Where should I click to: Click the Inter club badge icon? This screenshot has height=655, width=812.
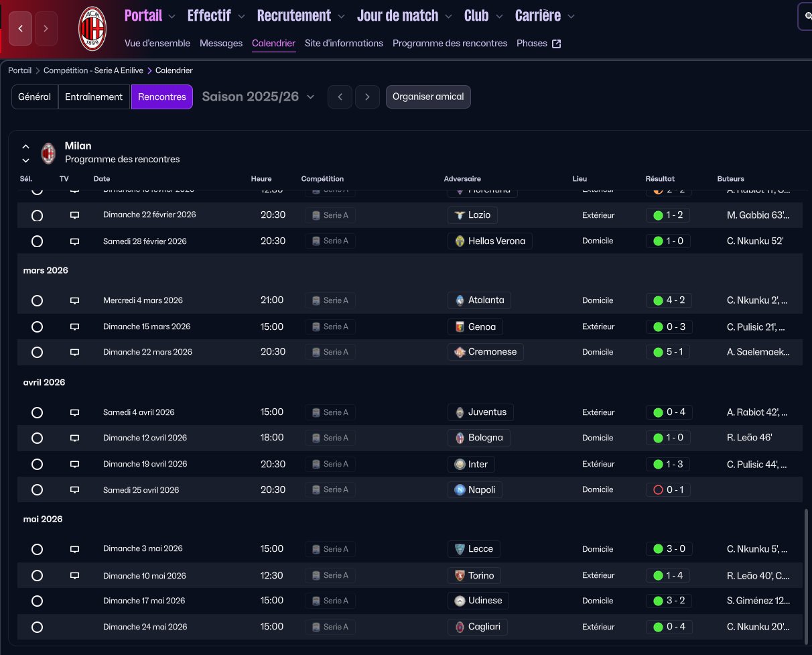[x=460, y=464]
